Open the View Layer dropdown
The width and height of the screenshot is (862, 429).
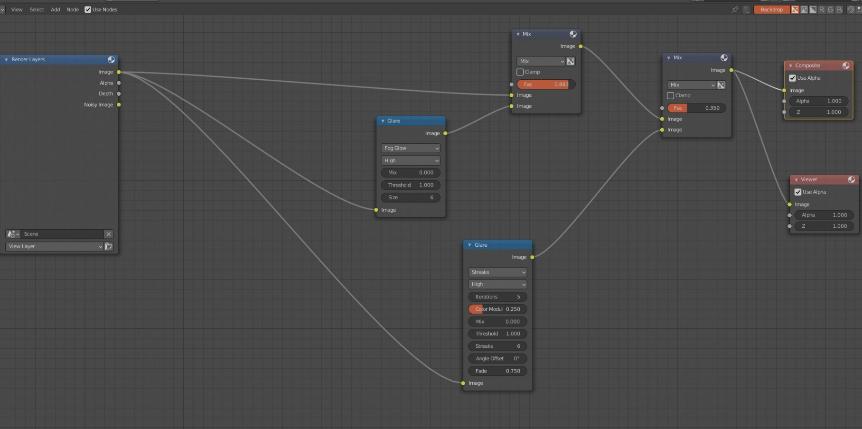(x=55, y=246)
